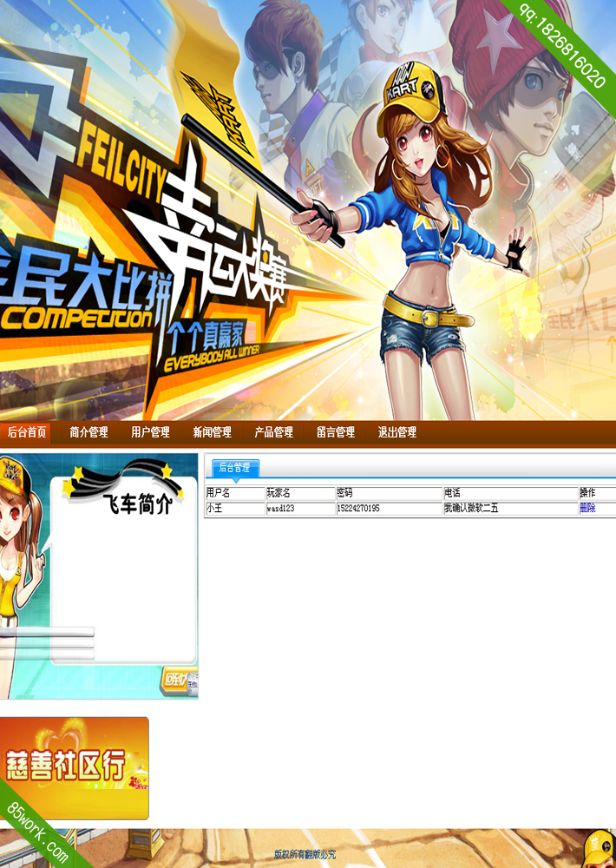Open the 慈善社区行 banner image
Image resolution: width=616 pixels, height=868 pixels.
point(74,768)
